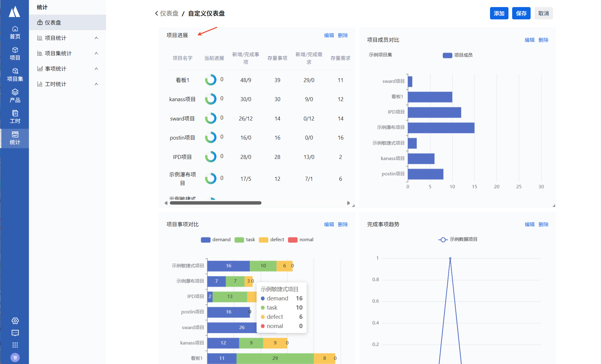
Task: Open the apps grid icon
Action: click(x=15, y=345)
